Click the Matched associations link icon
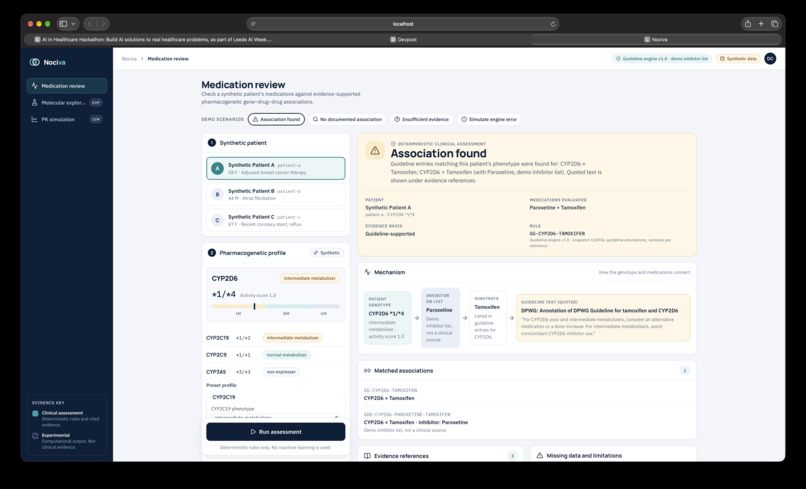 tap(367, 370)
